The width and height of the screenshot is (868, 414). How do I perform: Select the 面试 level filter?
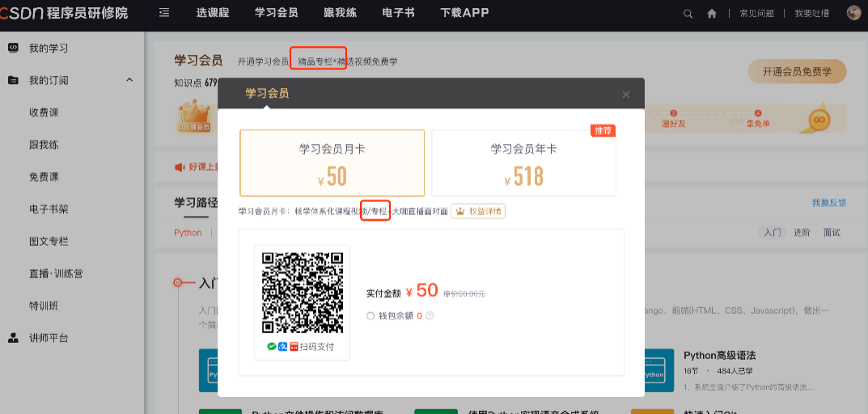click(832, 232)
